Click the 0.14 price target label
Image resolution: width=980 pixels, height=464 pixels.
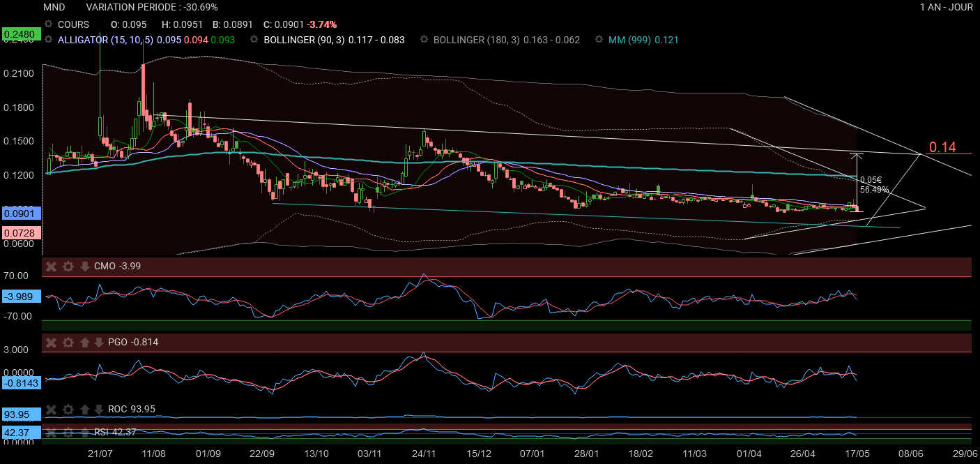(x=942, y=147)
